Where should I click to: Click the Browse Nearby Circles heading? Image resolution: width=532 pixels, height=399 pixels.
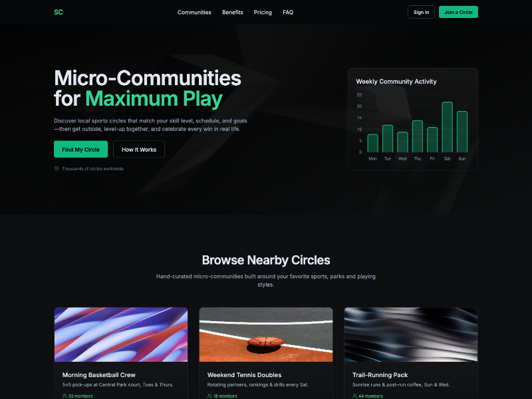(x=266, y=260)
